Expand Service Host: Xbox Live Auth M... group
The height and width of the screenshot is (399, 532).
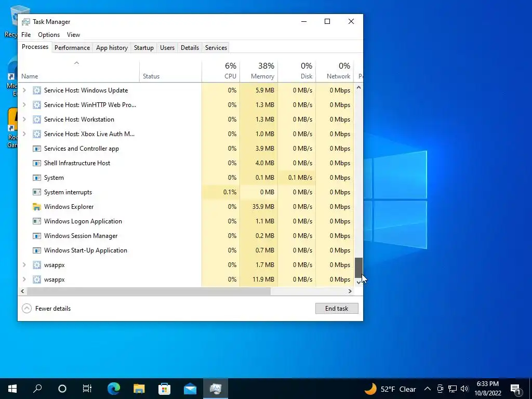[24, 134]
